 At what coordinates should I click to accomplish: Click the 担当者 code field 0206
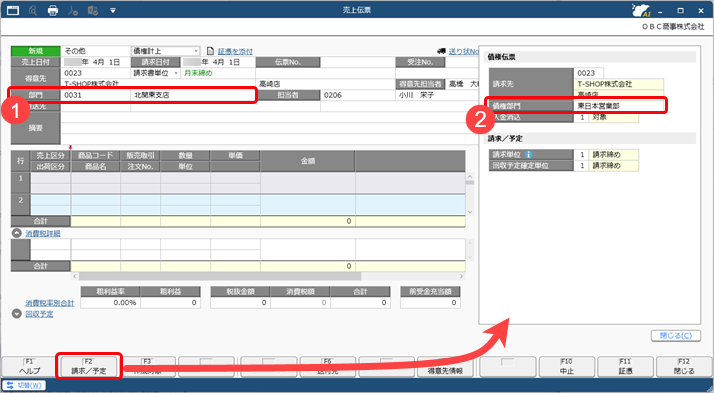tap(358, 95)
